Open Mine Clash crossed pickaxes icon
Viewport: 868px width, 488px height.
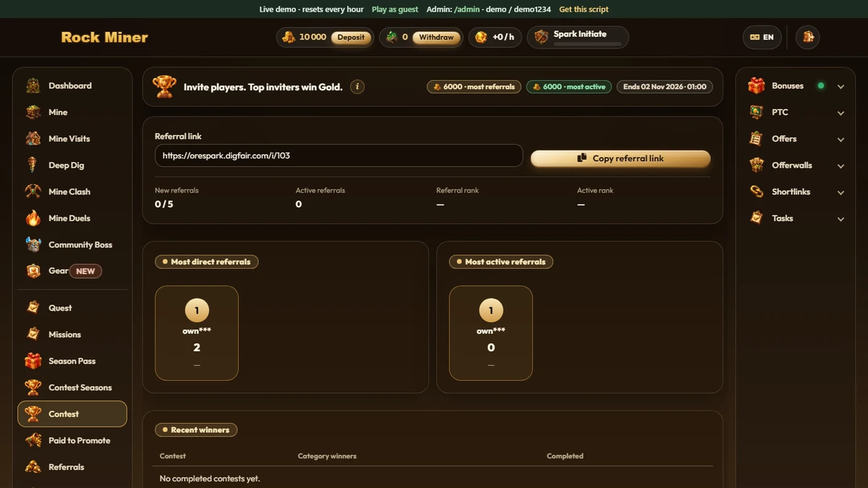pos(33,192)
